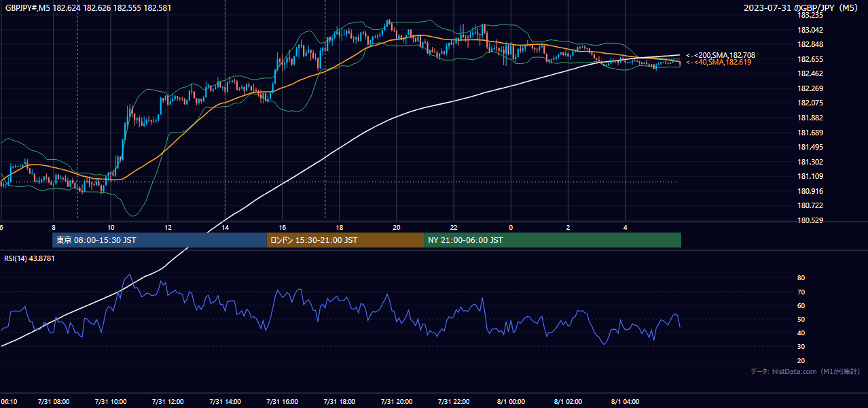Image resolution: width=868 pixels, height=408 pixels.
Task: Select the ロンドン 15:30-21:00 JST session bar
Action: click(345, 240)
